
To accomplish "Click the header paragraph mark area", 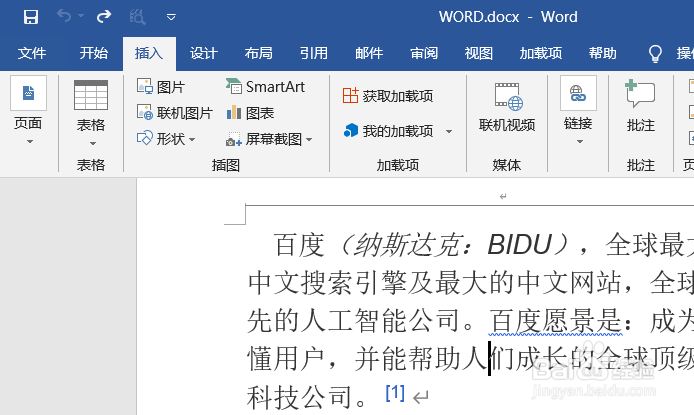I will 503,196.
